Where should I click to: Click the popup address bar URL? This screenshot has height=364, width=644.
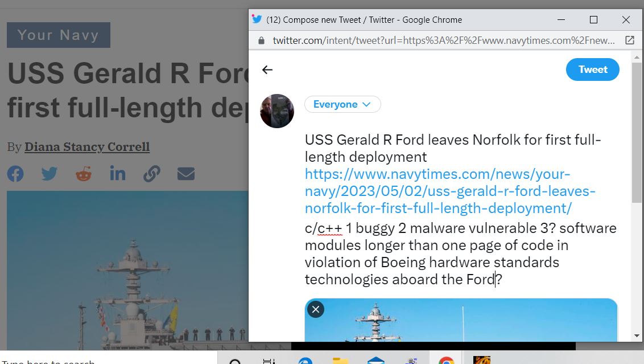[x=444, y=40]
